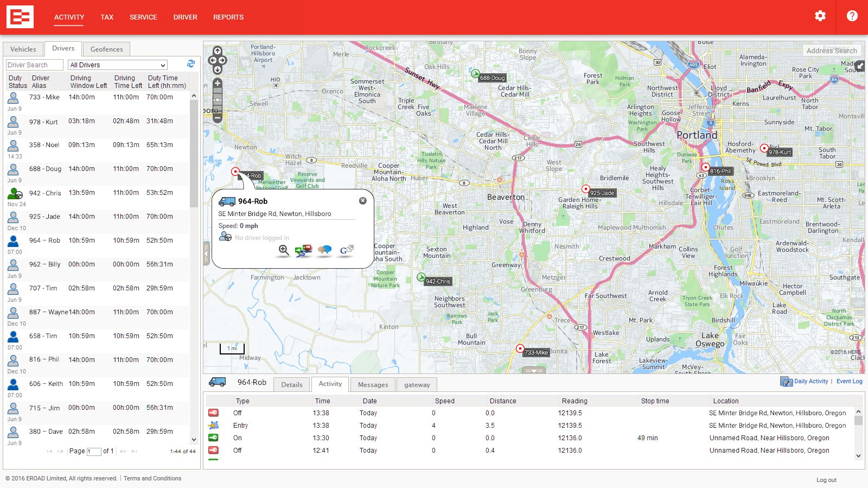868x488 pixels.
Task: Open Google view icon in vehicle popup
Action: pos(346,250)
